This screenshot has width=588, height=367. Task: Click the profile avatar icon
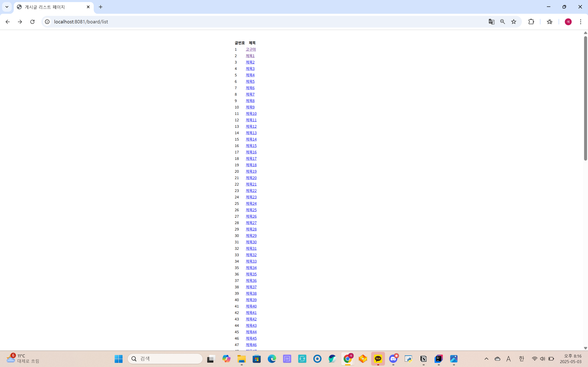coord(568,22)
